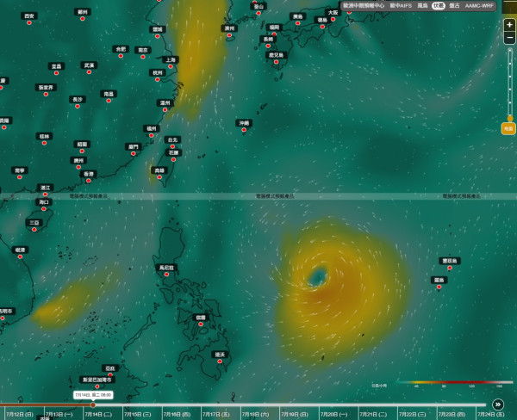Select the highlighted 伏羲 model option
The height and width of the screenshot is (420, 517).
coord(439,6)
